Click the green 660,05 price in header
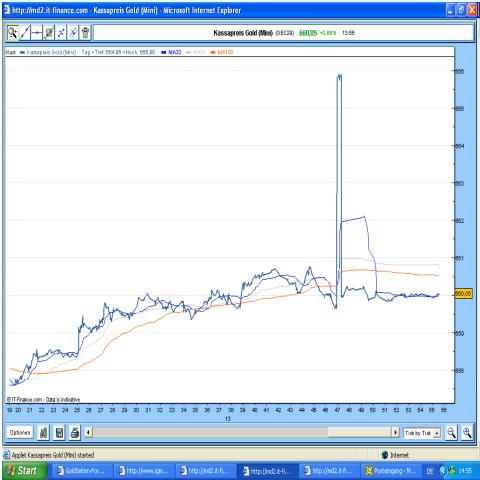480x480 pixels. 308,33
